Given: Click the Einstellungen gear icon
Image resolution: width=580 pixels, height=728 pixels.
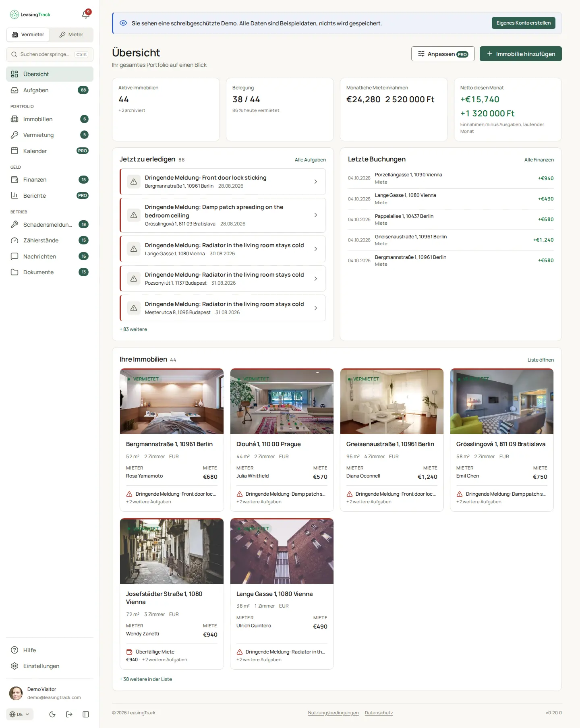Looking at the screenshot, I should pos(14,666).
